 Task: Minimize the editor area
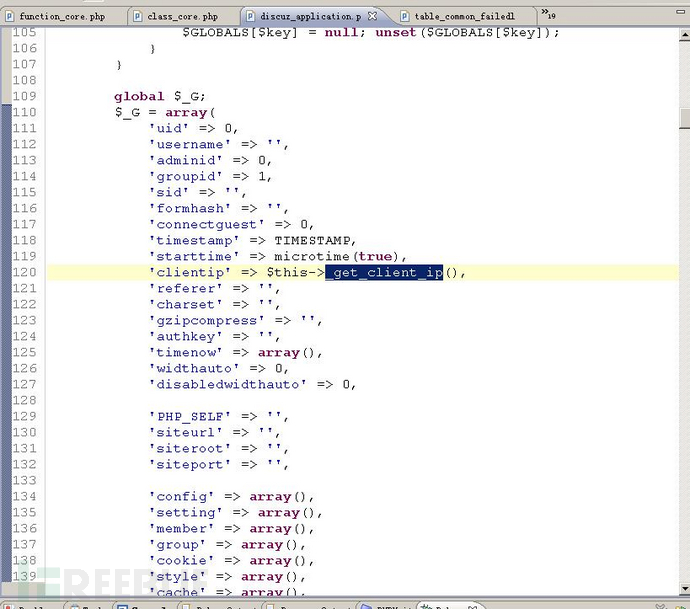point(680,12)
